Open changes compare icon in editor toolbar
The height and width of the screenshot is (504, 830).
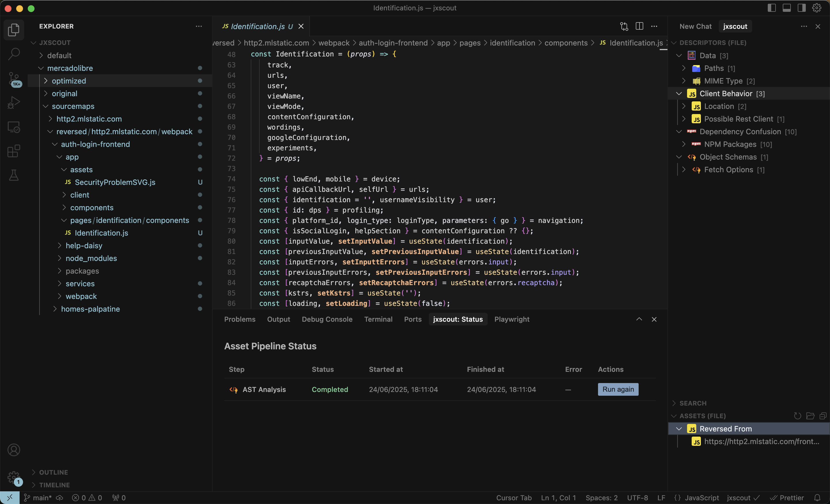point(624,26)
